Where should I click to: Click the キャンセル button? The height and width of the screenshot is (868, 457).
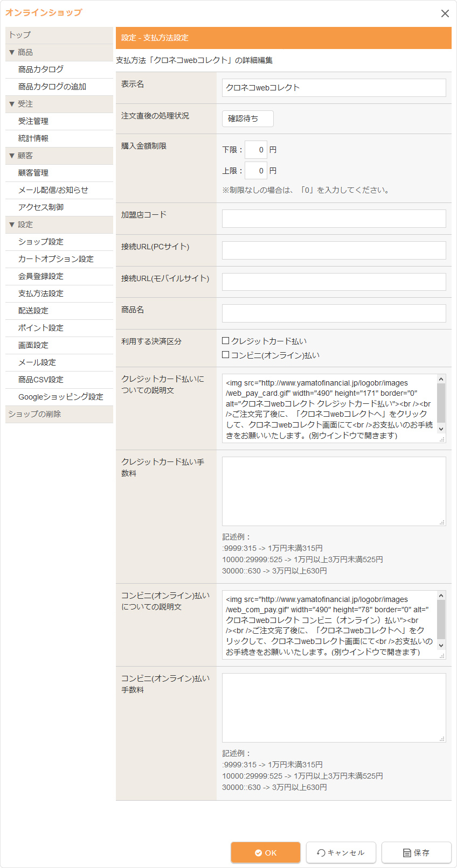(341, 852)
